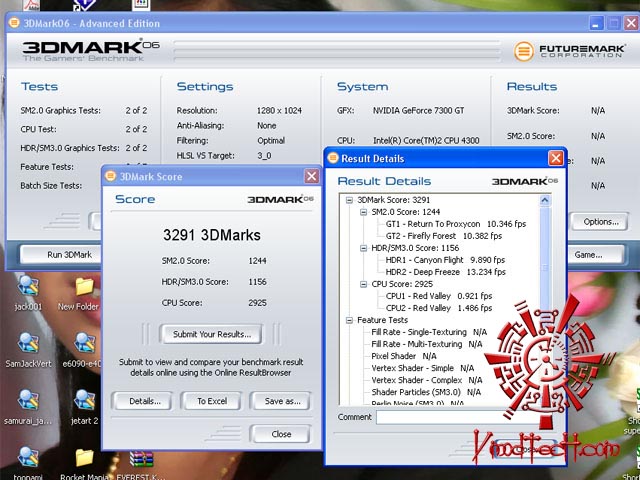
Task: Select HDR2 - Deep Freeze row
Action: [446, 272]
